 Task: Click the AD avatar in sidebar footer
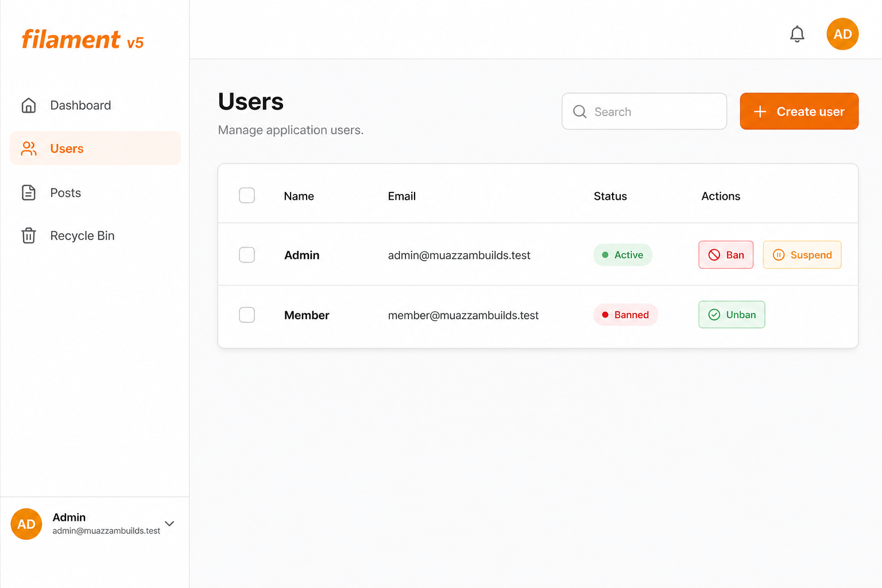pos(26,524)
